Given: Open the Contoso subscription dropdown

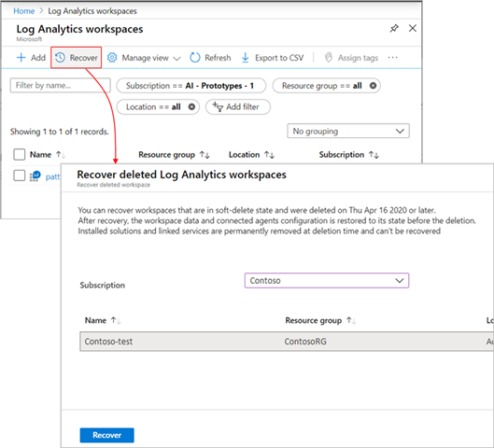Looking at the screenshot, I should point(327,281).
